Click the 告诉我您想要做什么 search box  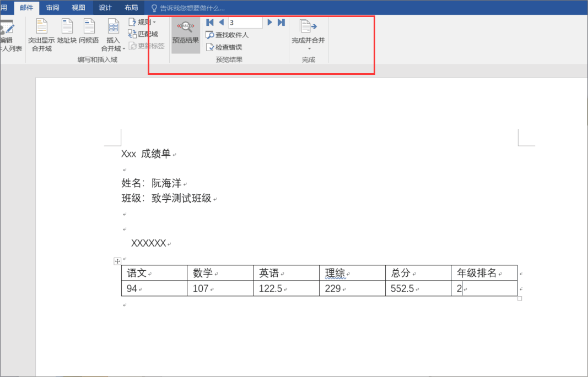[187, 8]
